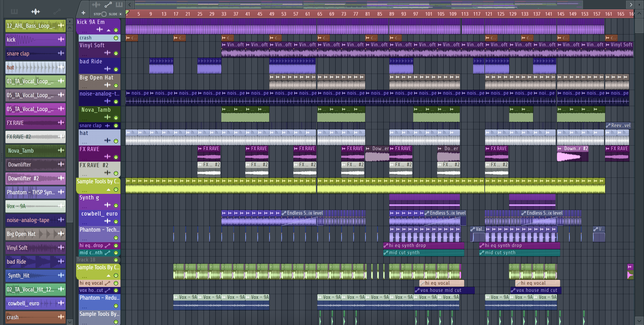Click waveform icon on Vox - 9A picker item

click(x=61, y=206)
